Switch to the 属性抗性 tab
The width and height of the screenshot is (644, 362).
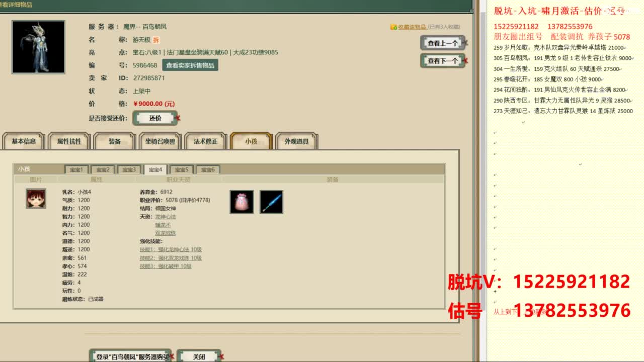[x=69, y=141]
